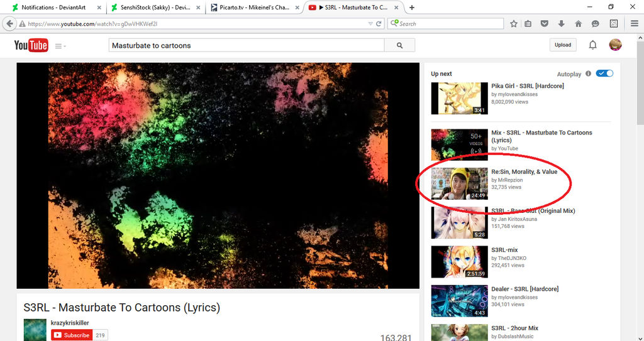This screenshot has height=341, width=644.
Task: Close the Notifications - DeviantArt tab
Action: (x=99, y=8)
